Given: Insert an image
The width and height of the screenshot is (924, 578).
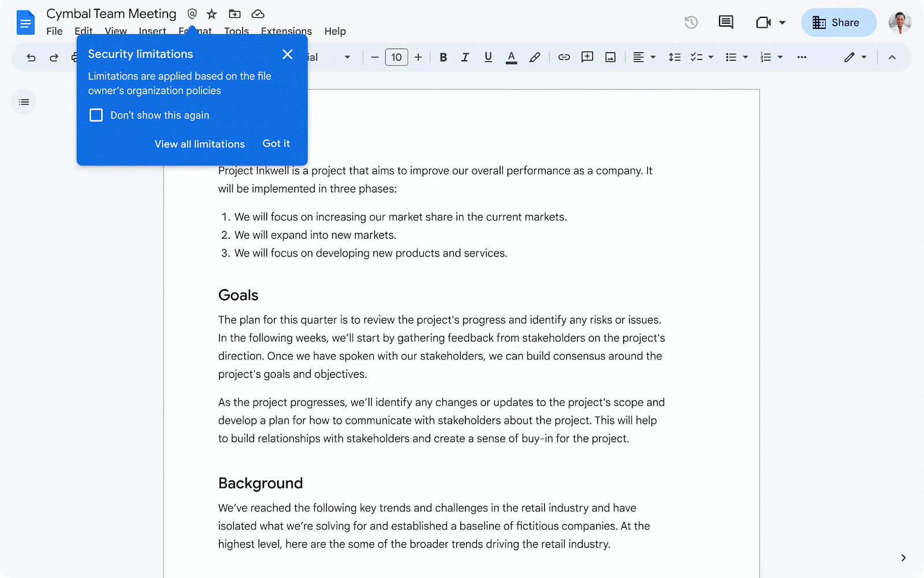Looking at the screenshot, I should point(610,57).
